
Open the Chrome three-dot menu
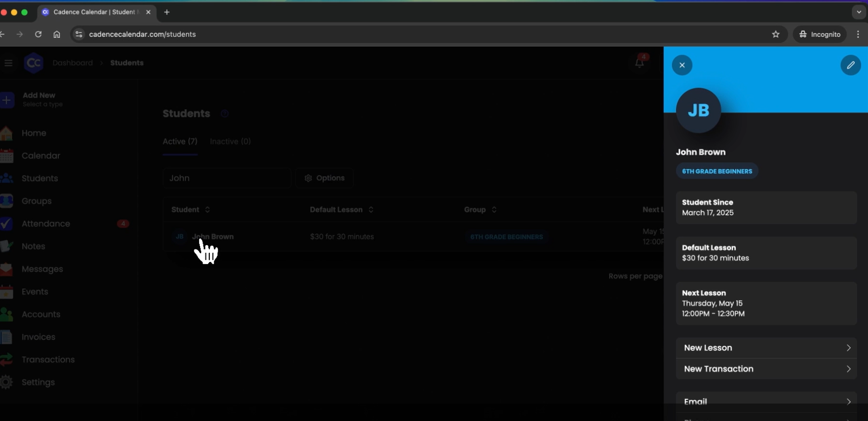[x=858, y=34]
